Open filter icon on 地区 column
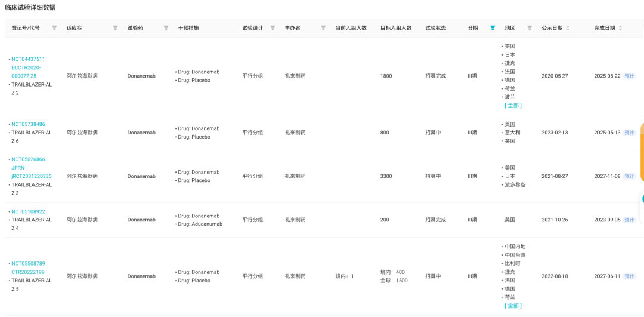The width and height of the screenshot is (644, 317). (x=530, y=28)
